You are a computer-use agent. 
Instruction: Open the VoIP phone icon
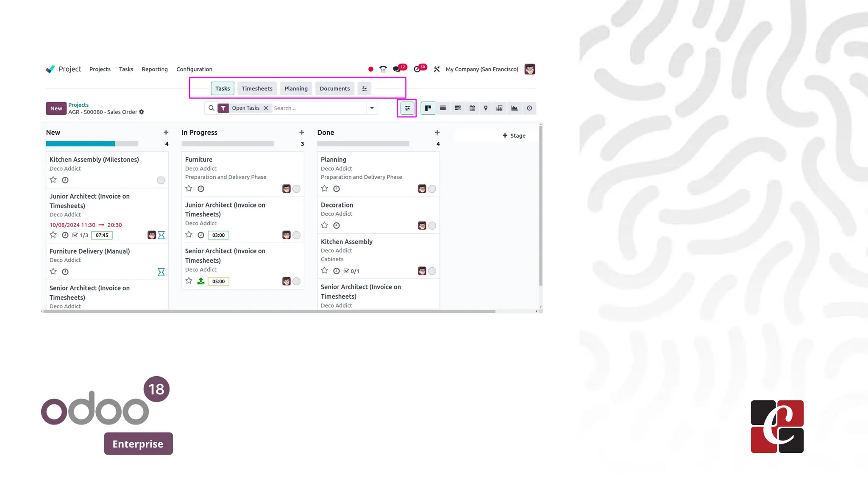(383, 69)
